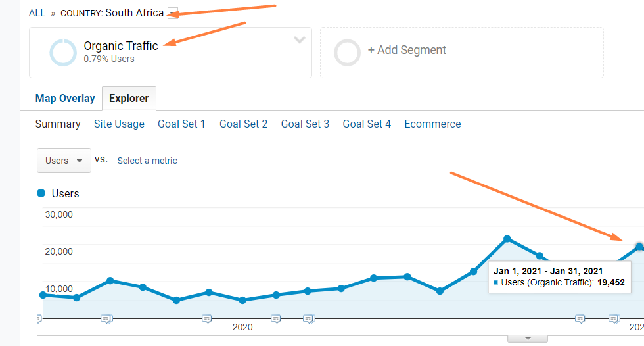
Task: Select the Site Usage tab
Action: pos(119,124)
